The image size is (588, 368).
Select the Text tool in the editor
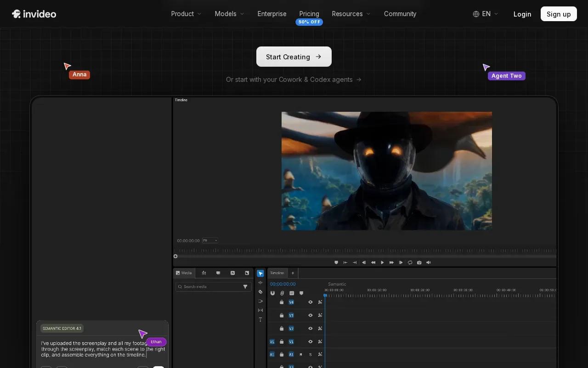(x=260, y=319)
